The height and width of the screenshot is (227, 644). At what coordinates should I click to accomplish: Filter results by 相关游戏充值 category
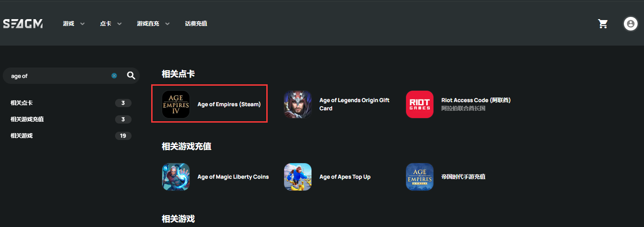tap(71, 119)
